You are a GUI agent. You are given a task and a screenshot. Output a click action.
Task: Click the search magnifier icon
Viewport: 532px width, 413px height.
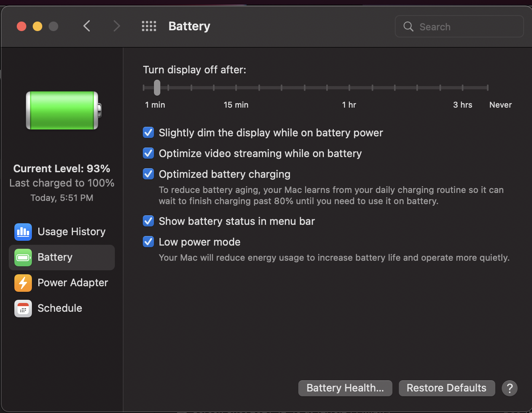408,27
